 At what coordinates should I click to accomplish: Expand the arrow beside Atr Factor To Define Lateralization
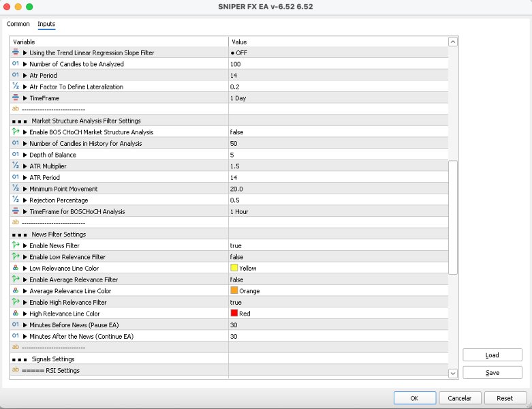(25, 87)
